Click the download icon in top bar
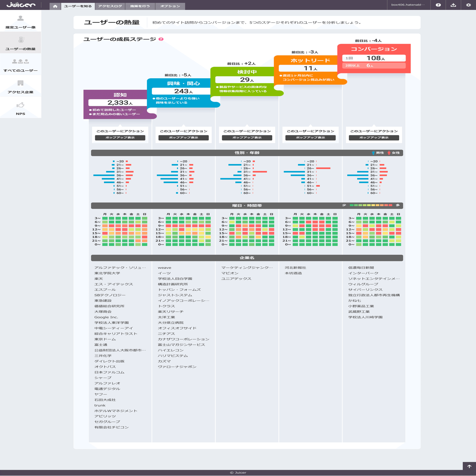476x476 pixels. click(x=453, y=5)
